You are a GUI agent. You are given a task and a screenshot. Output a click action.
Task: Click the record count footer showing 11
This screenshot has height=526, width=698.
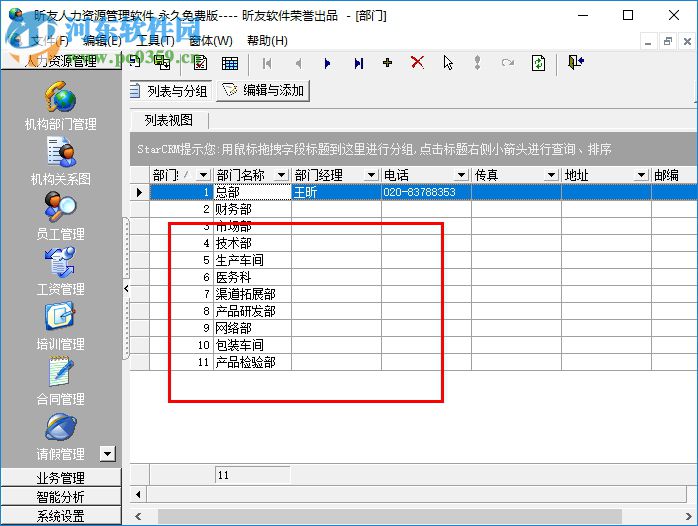click(x=252, y=475)
